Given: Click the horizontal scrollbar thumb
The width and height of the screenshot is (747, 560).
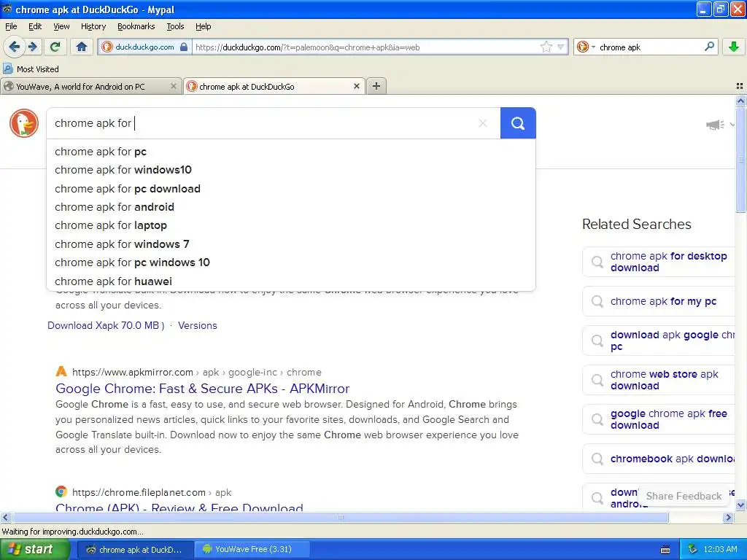Looking at the screenshot, I should [340, 517].
